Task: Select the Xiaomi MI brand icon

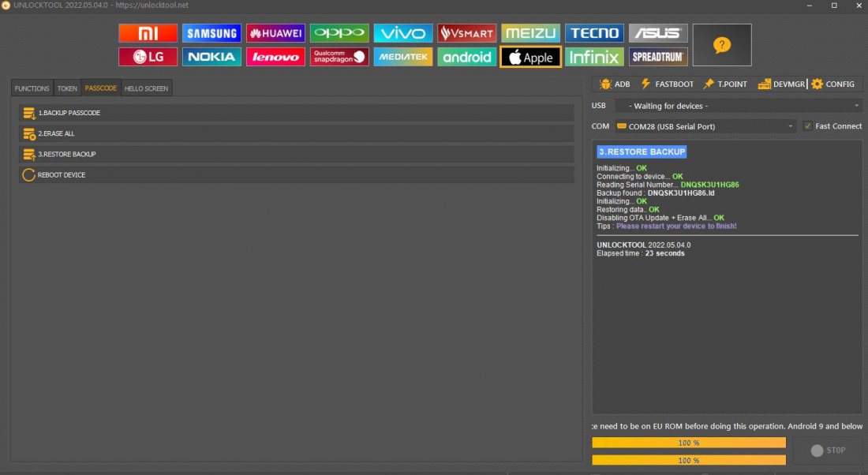Action: click(x=148, y=33)
